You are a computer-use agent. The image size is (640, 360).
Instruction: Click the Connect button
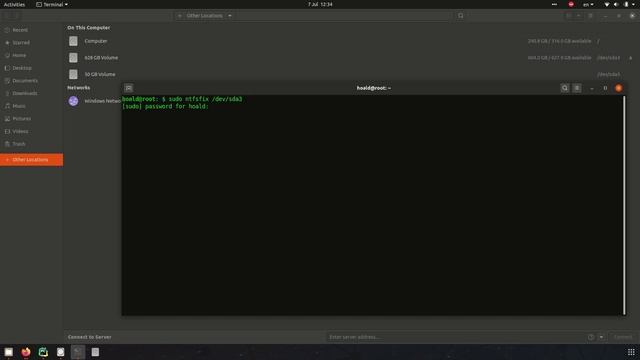click(x=622, y=337)
